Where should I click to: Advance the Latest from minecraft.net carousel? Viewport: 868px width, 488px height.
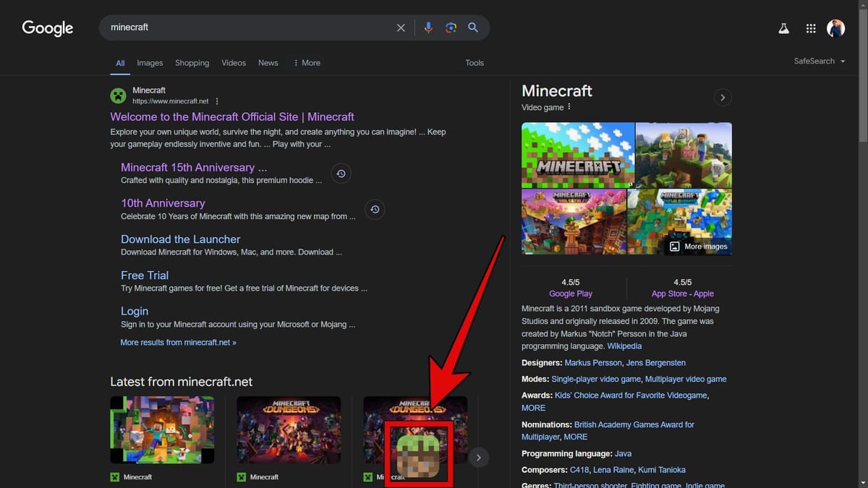tap(478, 458)
